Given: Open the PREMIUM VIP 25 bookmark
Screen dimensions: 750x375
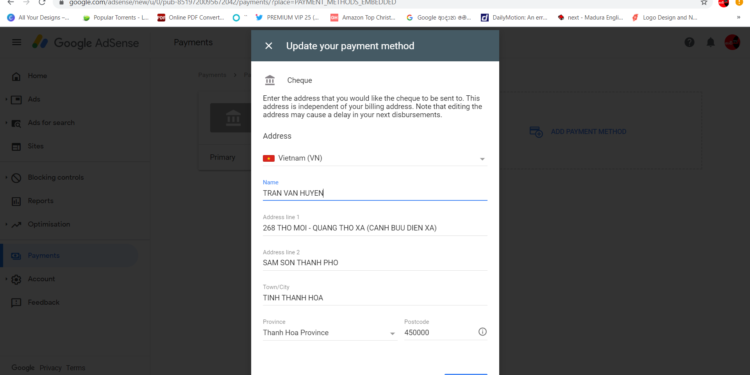Looking at the screenshot, I should [x=287, y=18].
